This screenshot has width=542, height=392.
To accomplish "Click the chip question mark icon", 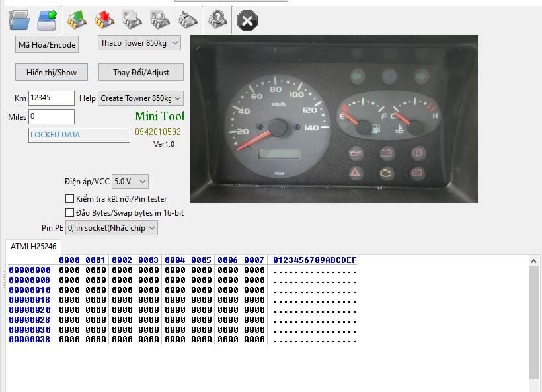I will (x=217, y=19).
